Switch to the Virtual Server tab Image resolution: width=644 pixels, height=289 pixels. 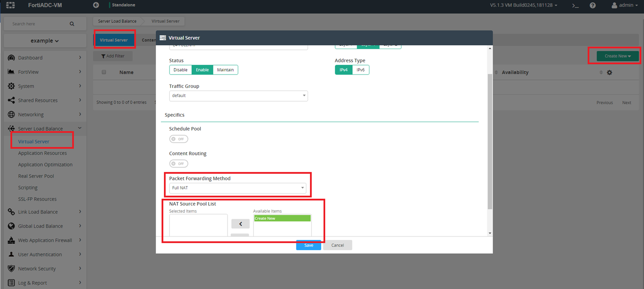tap(114, 40)
